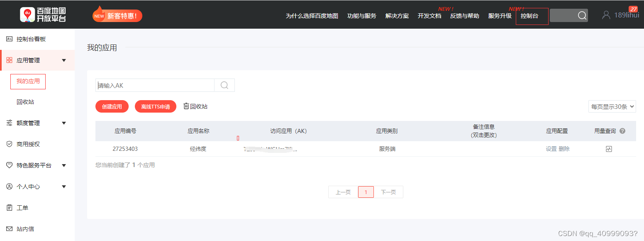
Task: Click the 工单 clipboard icon
Action: click(x=9, y=208)
